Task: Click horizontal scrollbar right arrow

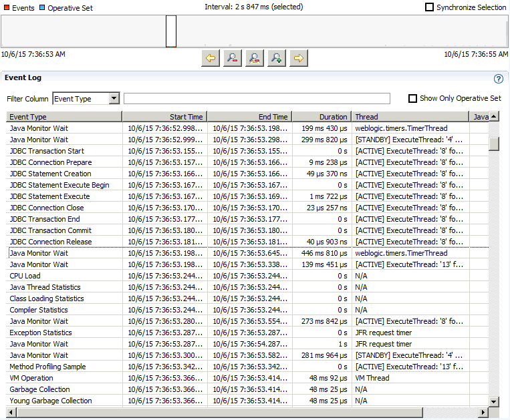Action: point(483,413)
